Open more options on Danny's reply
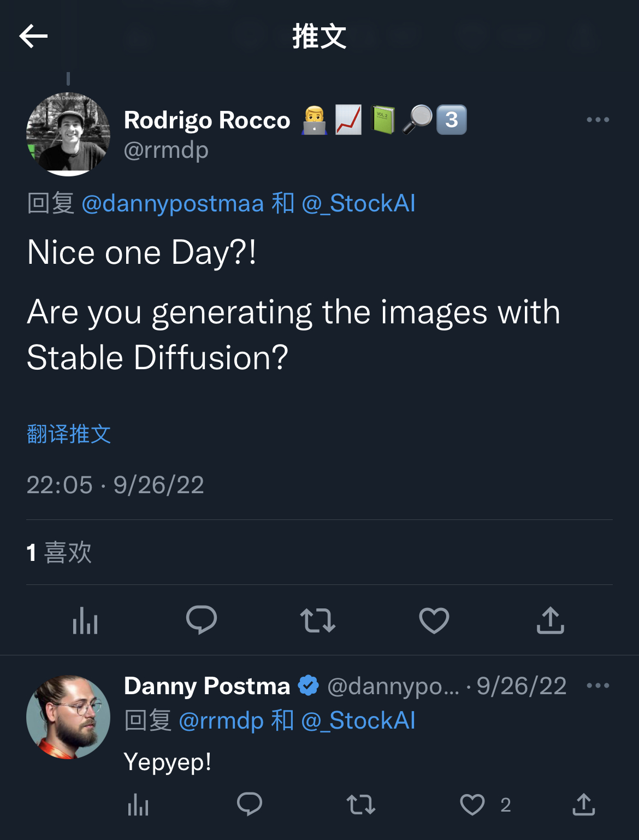 597,685
